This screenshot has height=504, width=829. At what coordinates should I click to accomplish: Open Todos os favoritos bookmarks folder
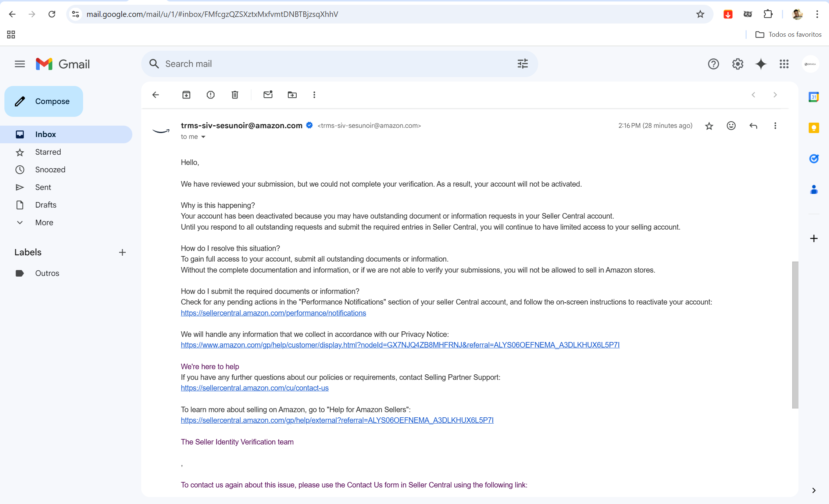pos(788,35)
